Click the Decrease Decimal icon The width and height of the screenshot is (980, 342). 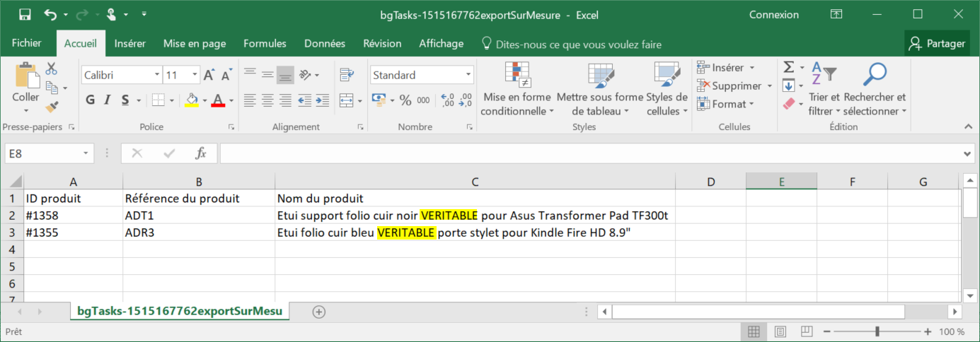(465, 100)
